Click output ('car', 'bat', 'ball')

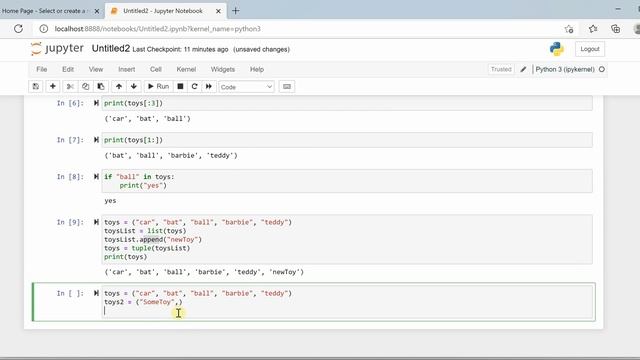[148, 119]
